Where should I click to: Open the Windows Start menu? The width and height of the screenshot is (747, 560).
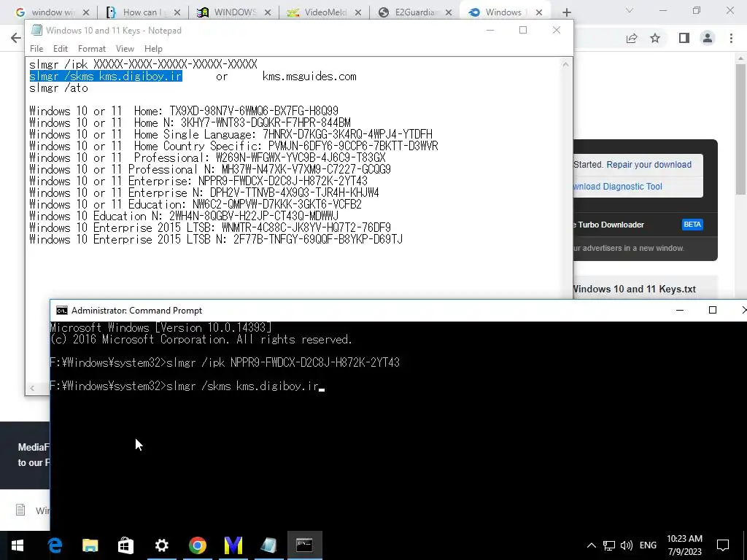(18, 545)
